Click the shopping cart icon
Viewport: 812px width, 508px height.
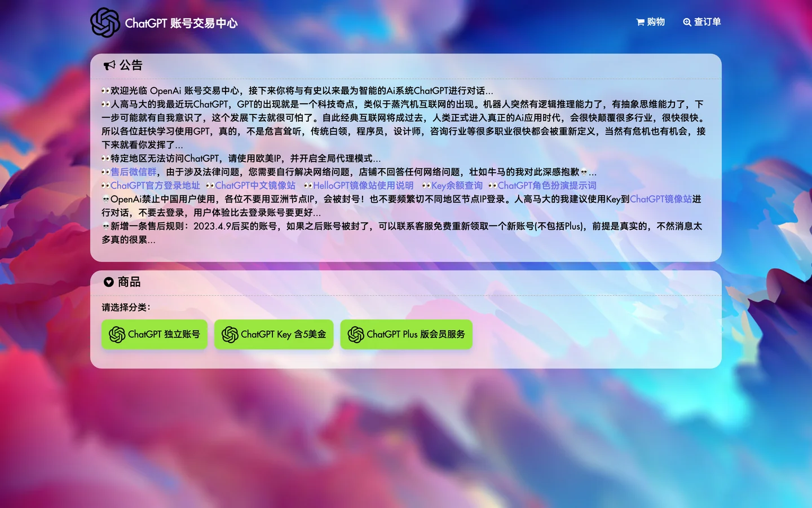(640, 22)
